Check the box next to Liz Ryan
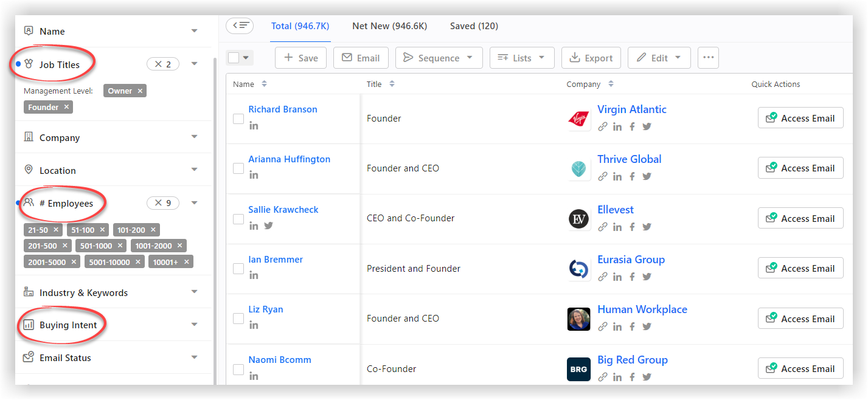This screenshot has height=400, width=868. pos(238,319)
